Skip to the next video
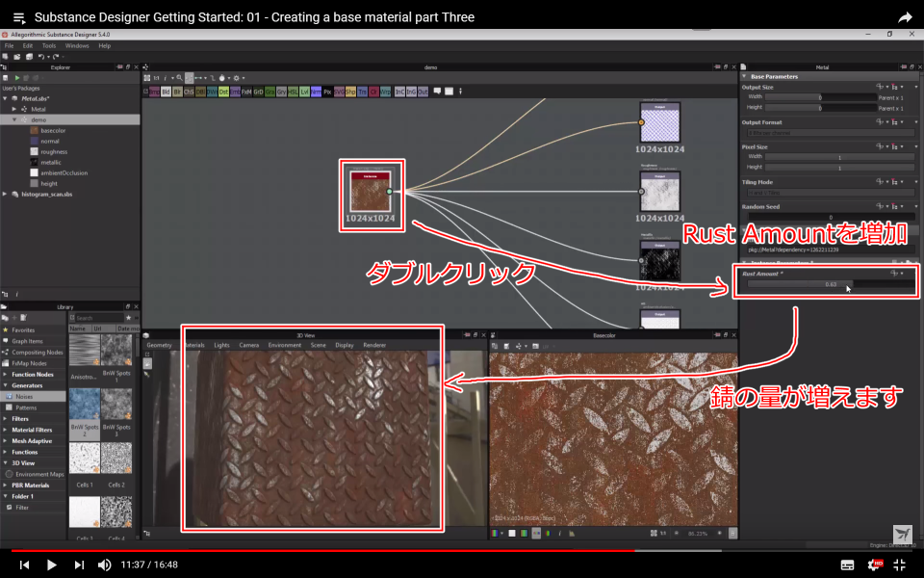This screenshot has width=924, height=578. (79, 565)
